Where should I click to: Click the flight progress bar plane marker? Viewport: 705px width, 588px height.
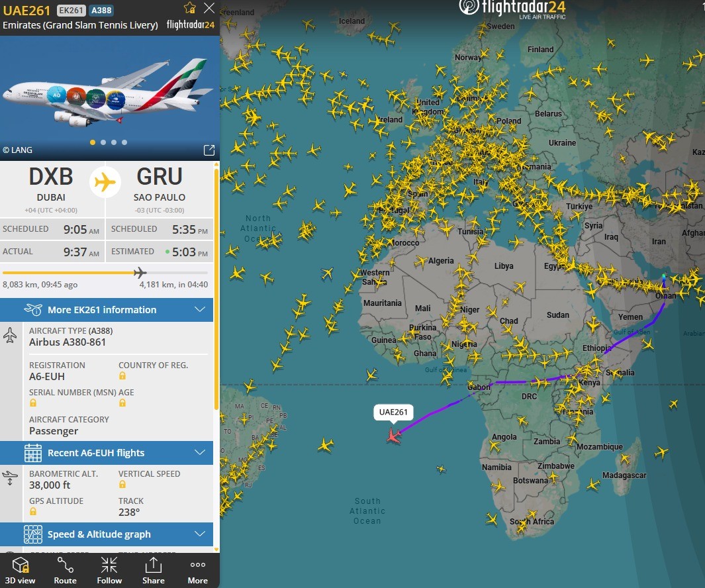140,273
